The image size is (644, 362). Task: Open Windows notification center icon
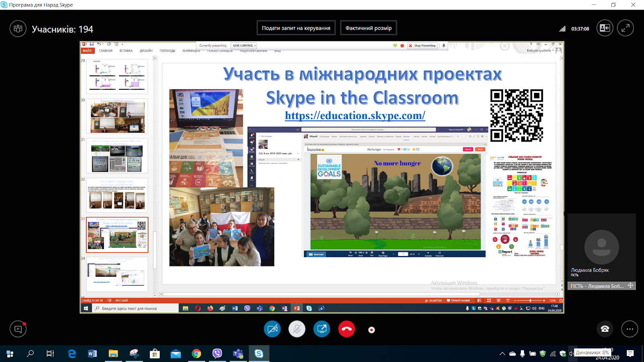[x=630, y=354]
